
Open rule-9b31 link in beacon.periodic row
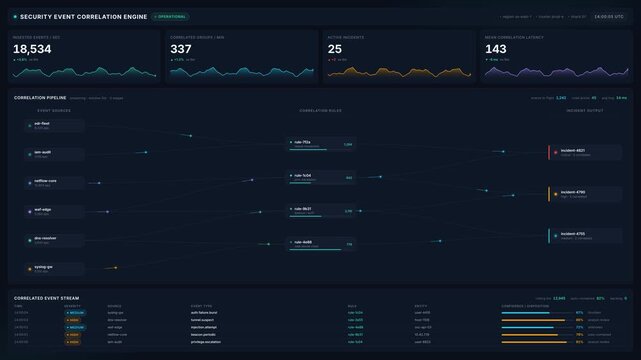coord(355,335)
